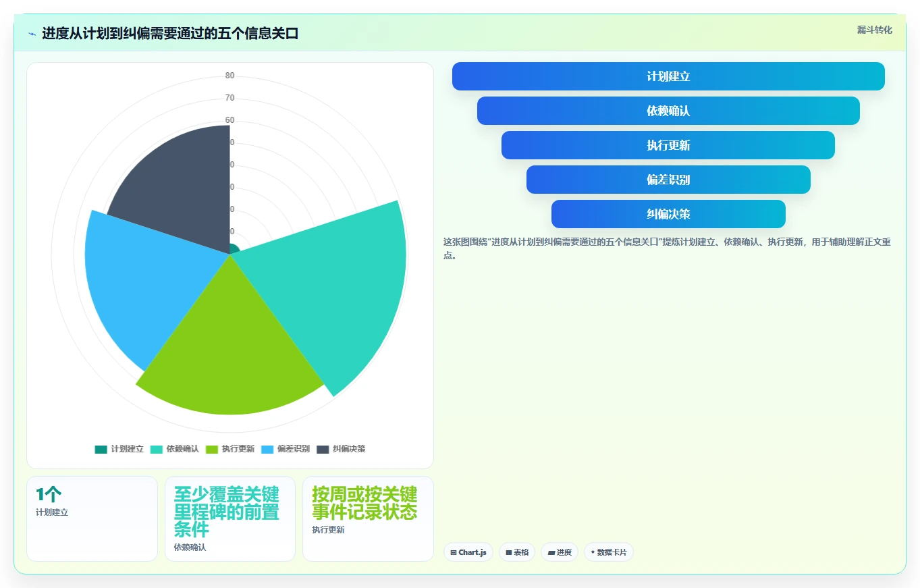Screen dimensions: 920x588
Task: Select the 依赖确认 funnel bar
Action: [x=668, y=111]
